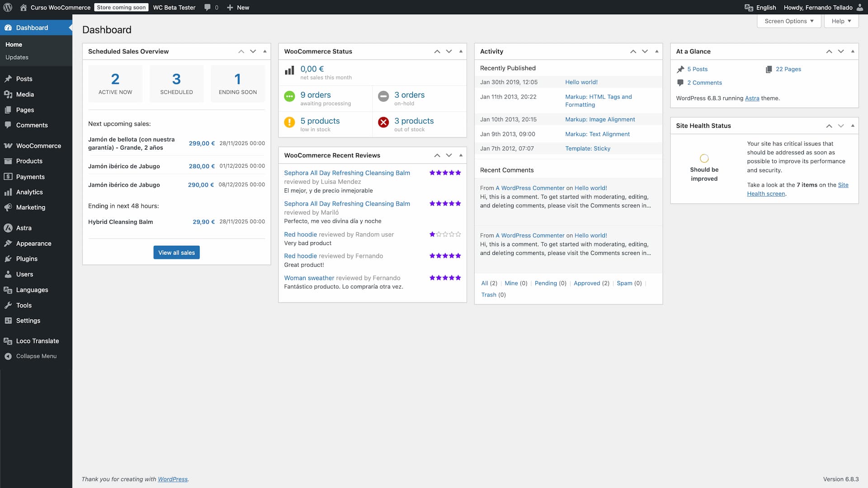Open the Plugins sidebar item

coord(27,259)
